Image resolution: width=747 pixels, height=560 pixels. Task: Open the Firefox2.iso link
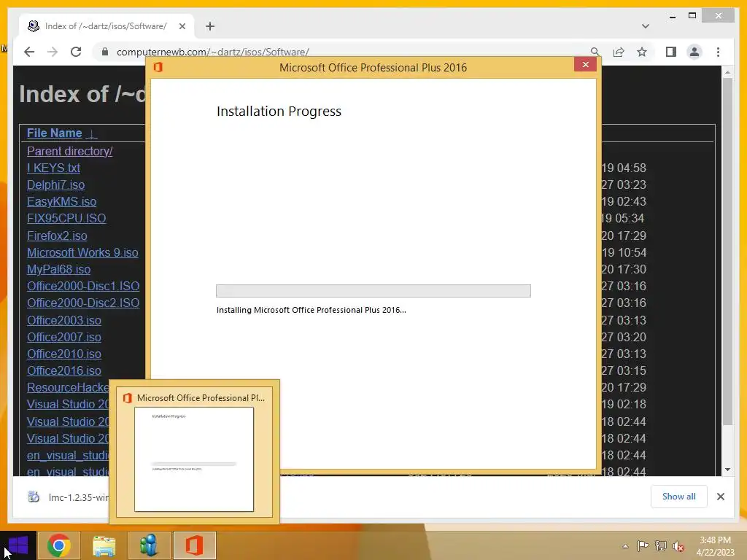click(57, 236)
